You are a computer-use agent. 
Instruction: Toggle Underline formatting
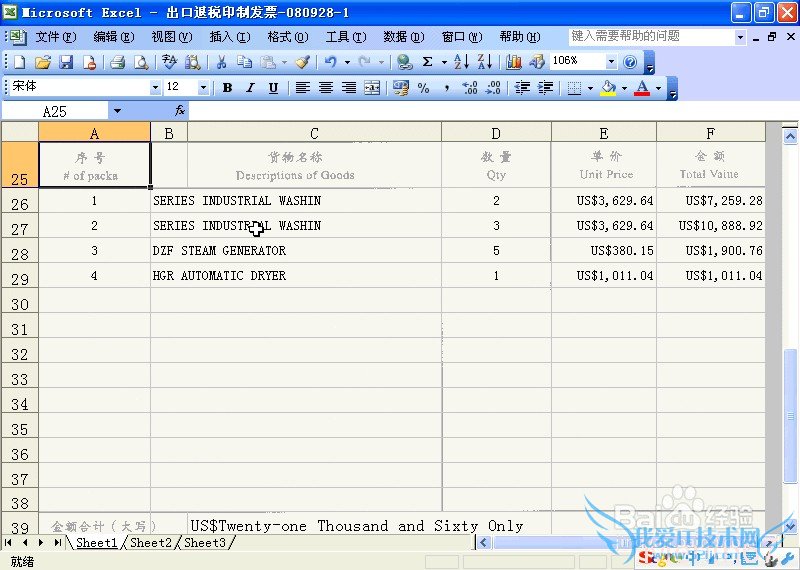pyautogui.click(x=273, y=88)
